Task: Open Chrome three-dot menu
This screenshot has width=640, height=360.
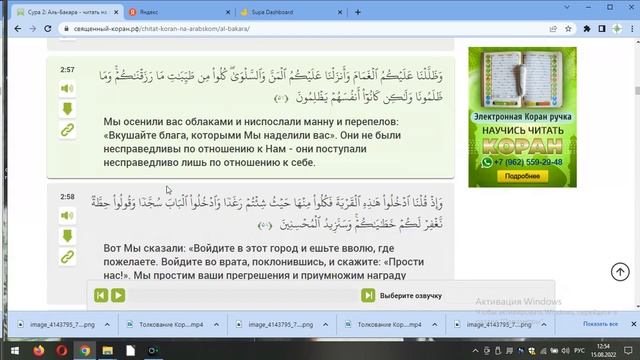Action: click(632, 29)
